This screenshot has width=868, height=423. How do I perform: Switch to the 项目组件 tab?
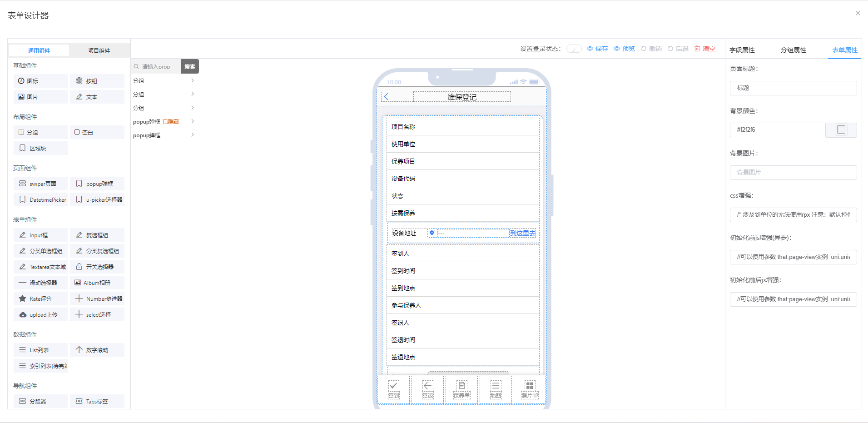point(99,50)
